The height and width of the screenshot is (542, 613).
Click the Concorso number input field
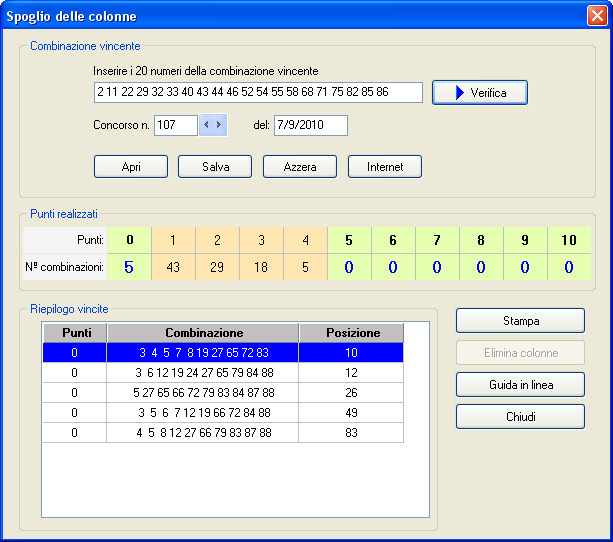[x=175, y=125]
